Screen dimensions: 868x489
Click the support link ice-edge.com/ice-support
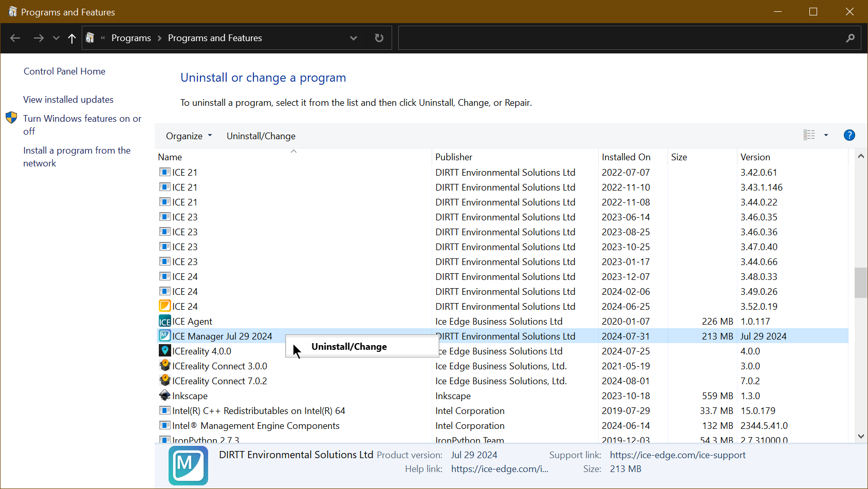click(677, 455)
